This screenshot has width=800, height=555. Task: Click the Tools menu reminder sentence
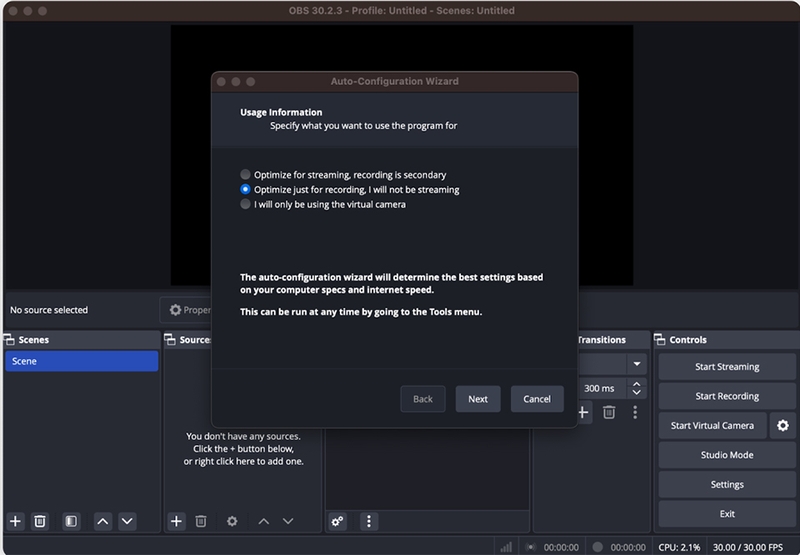[361, 312]
